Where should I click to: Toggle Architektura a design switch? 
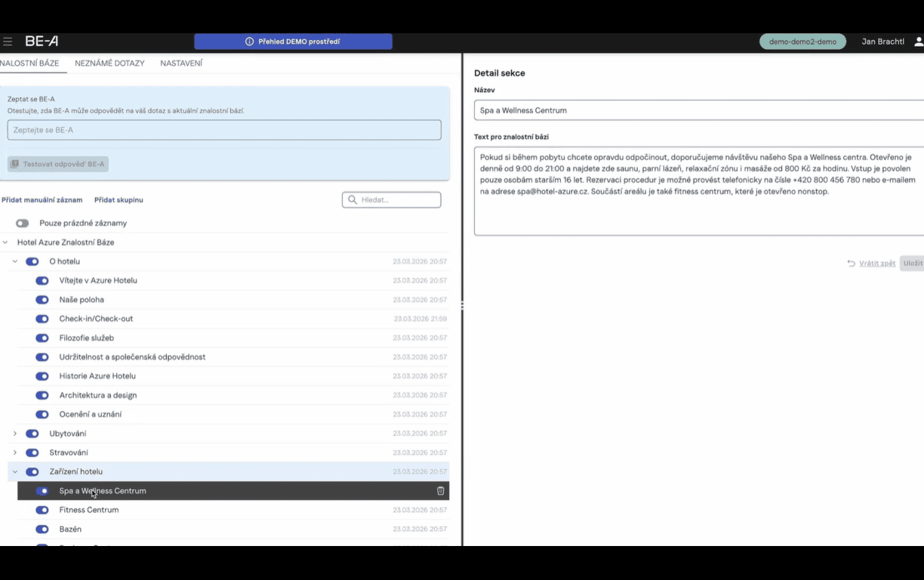42,396
